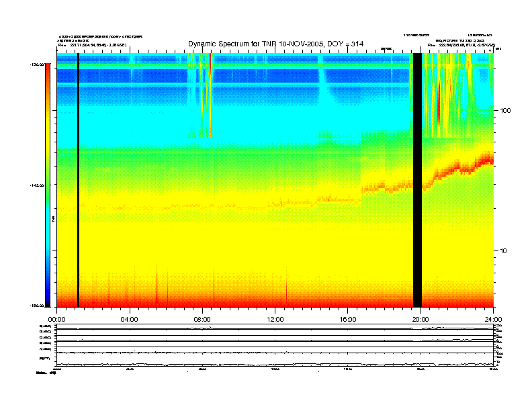Click the 10 frequency axis label
The height and width of the screenshot is (411, 532).
(503, 250)
